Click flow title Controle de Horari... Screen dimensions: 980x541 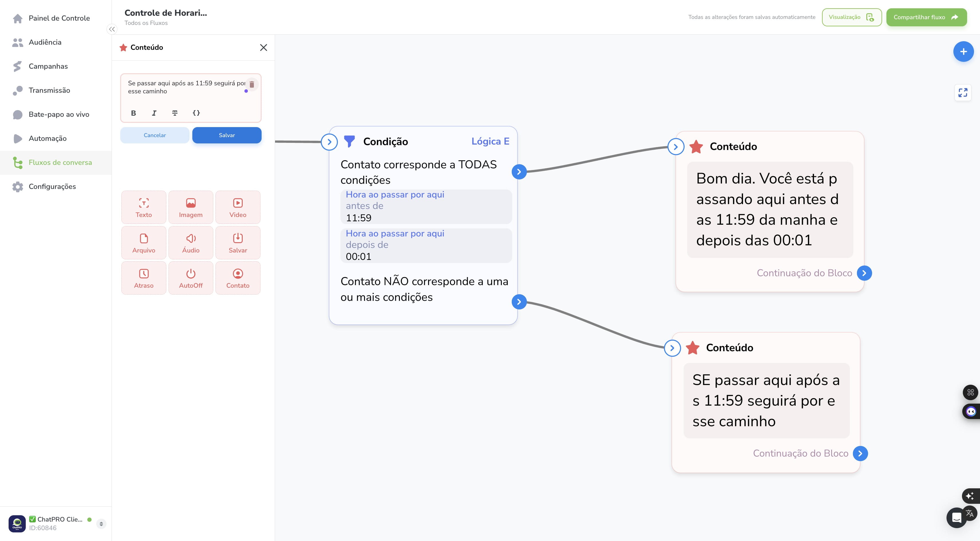[x=165, y=13]
